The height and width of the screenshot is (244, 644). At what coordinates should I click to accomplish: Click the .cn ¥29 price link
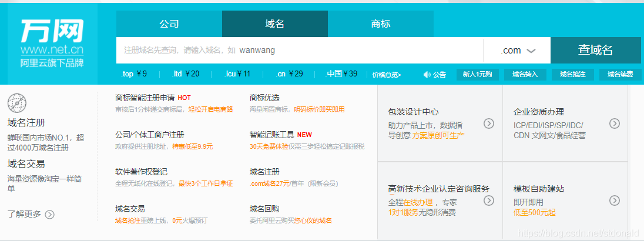289,74
